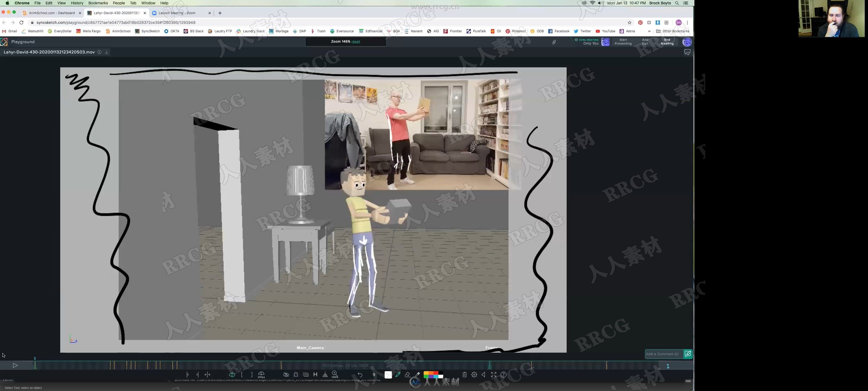The image size is (868, 391).
Task: Click Add Call button
Action: click(x=645, y=42)
